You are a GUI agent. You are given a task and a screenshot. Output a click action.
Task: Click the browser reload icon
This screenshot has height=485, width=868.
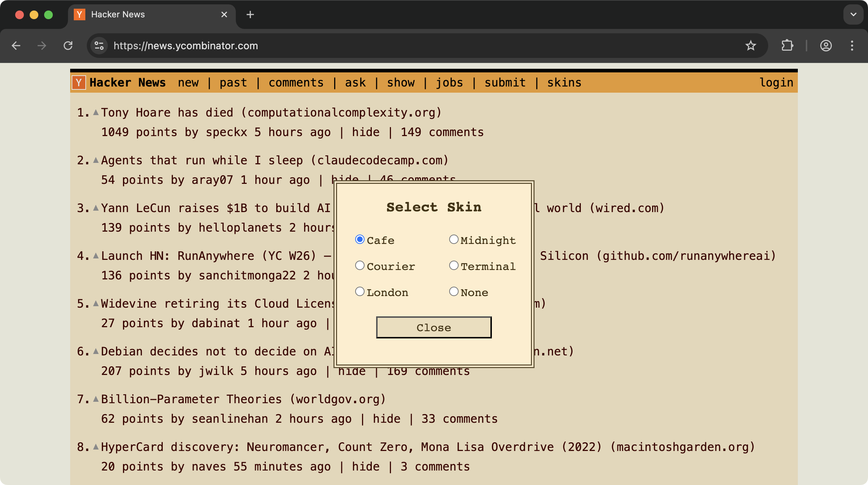tap(68, 46)
